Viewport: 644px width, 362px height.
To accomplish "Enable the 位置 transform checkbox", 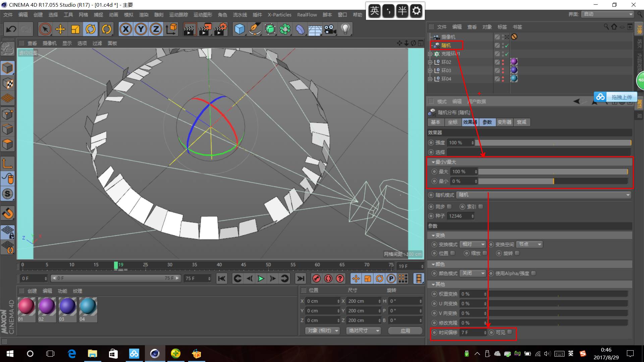I will click(x=453, y=253).
